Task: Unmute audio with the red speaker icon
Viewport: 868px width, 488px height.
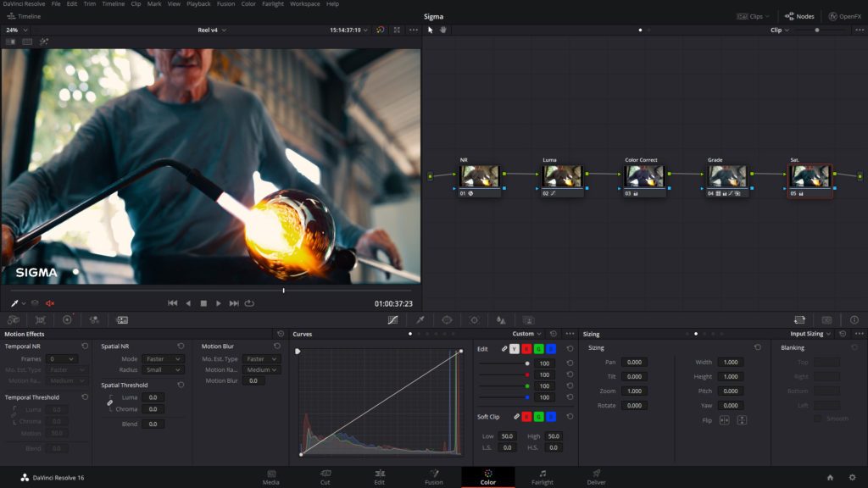Action: 50,303
